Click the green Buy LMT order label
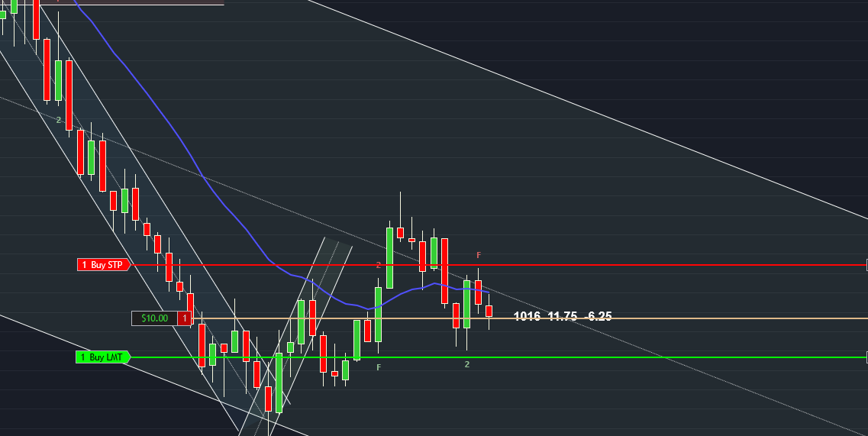This screenshot has width=868, height=436. point(103,357)
